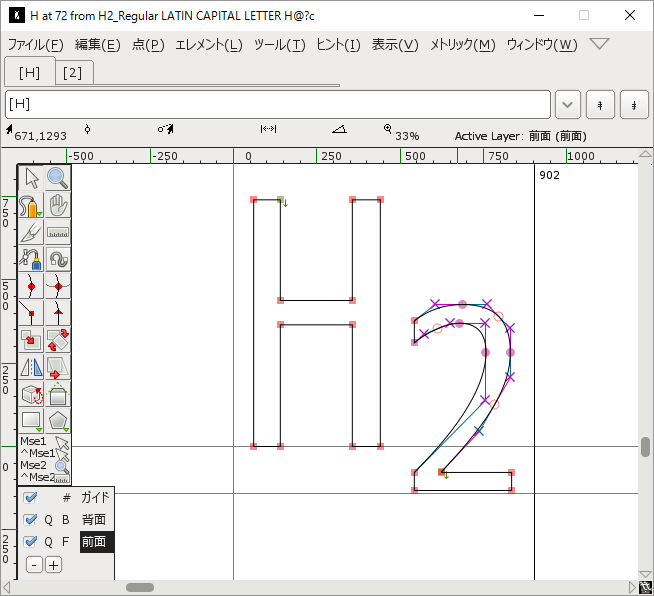Click the Mse2 magnify assignment
654x596 pixels.
tap(44, 465)
